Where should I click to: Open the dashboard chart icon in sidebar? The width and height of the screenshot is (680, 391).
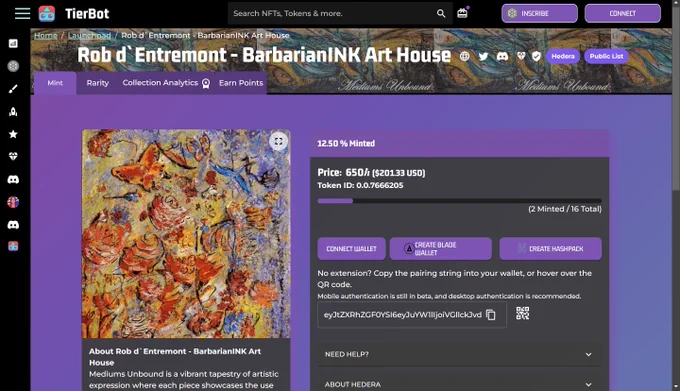13,43
